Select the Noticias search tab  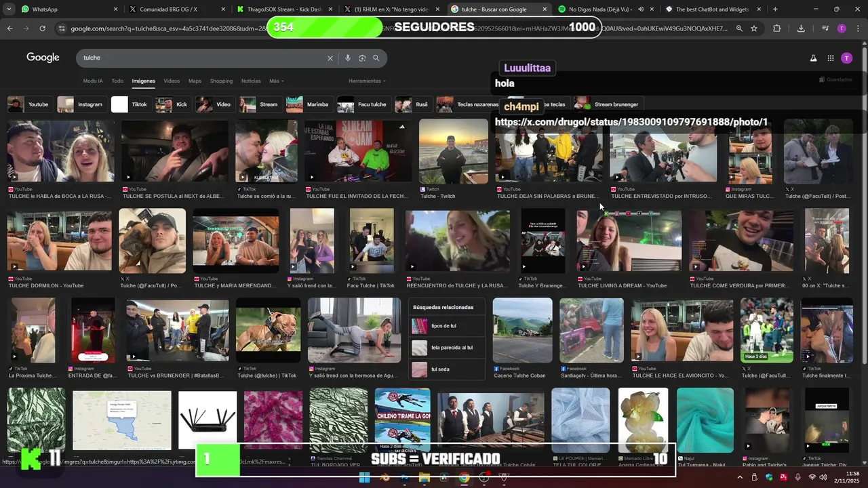(251, 81)
